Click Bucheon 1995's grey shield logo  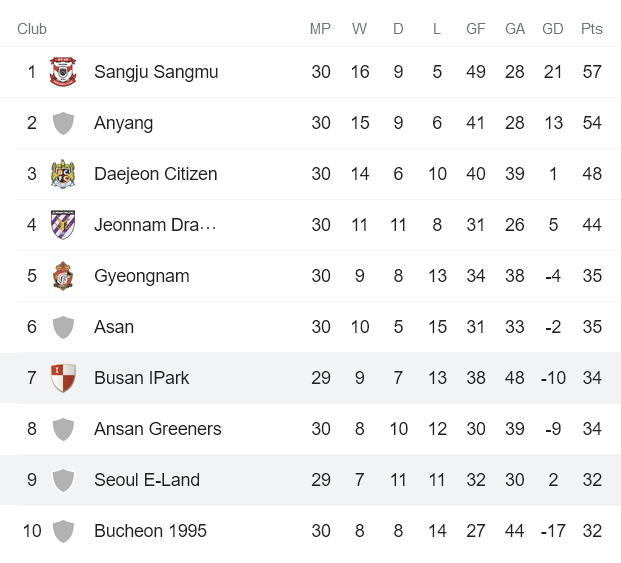coord(63,531)
